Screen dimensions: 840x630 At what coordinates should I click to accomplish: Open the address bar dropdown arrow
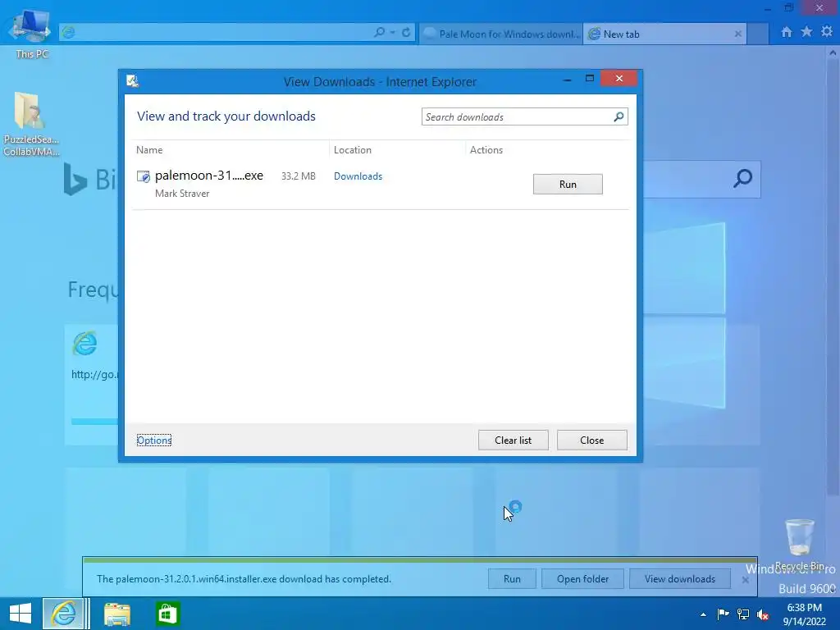click(393, 32)
